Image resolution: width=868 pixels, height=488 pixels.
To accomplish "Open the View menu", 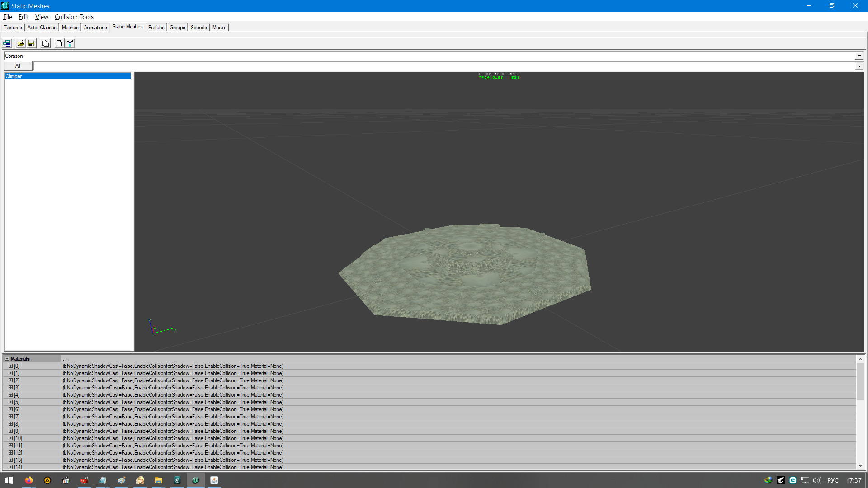I will click(x=41, y=17).
